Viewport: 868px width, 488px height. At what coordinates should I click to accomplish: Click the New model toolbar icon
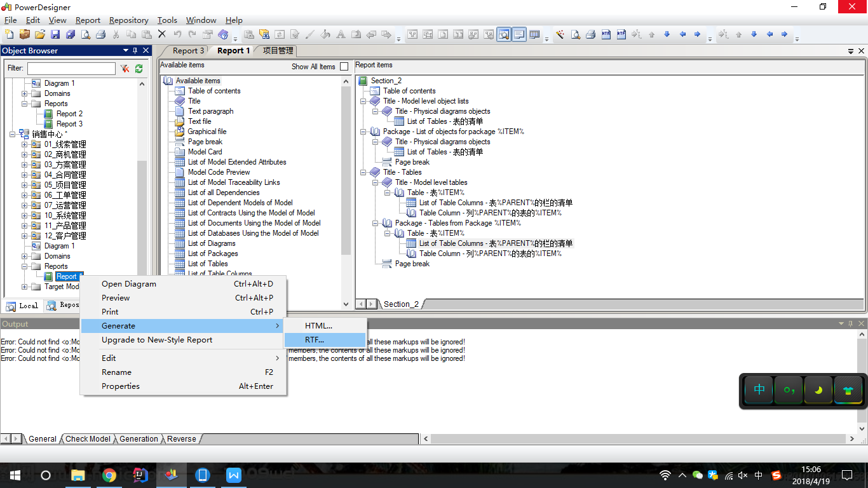9,34
